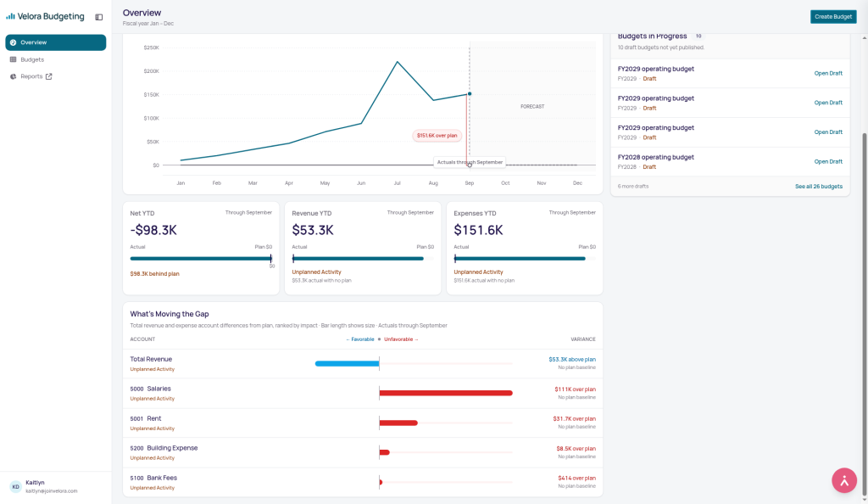Select the "5000 Salaries" account row

point(363,393)
